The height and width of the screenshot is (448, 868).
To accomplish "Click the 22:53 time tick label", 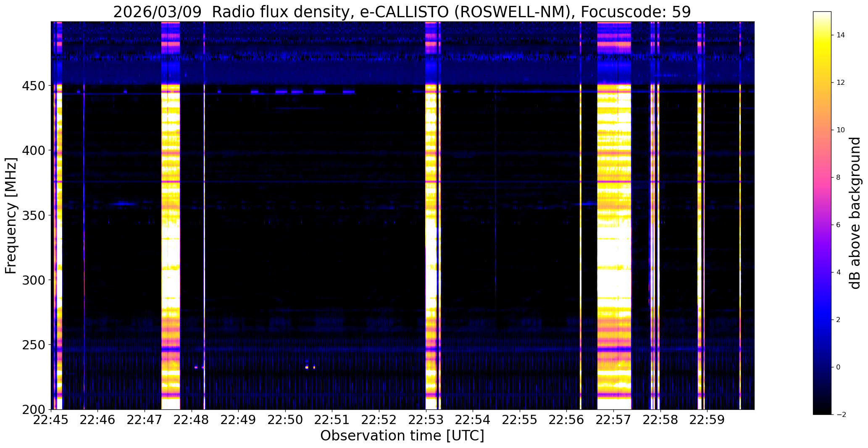I will [x=426, y=420].
